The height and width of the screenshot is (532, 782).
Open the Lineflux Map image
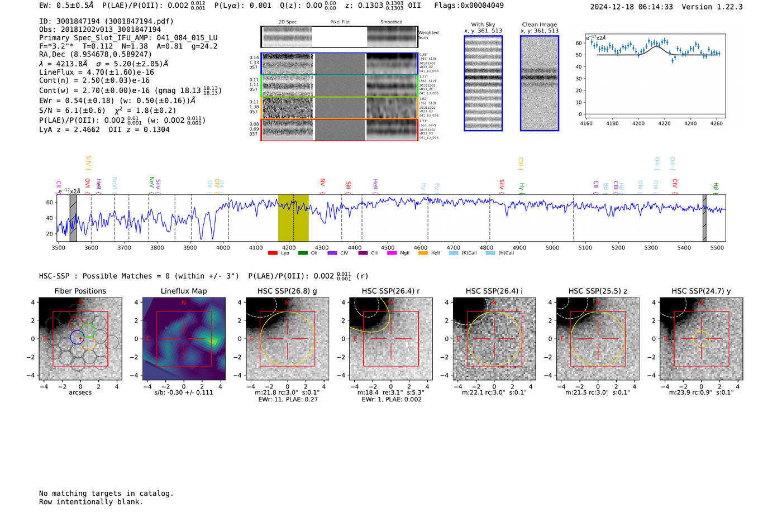click(x=184, y=339)
